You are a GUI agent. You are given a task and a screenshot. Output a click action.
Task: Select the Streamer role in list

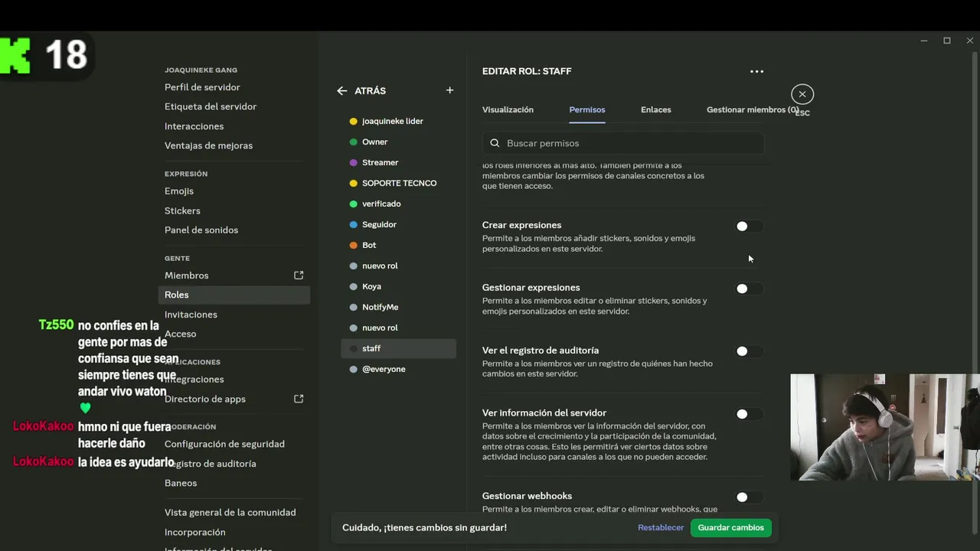click(380, 162)
